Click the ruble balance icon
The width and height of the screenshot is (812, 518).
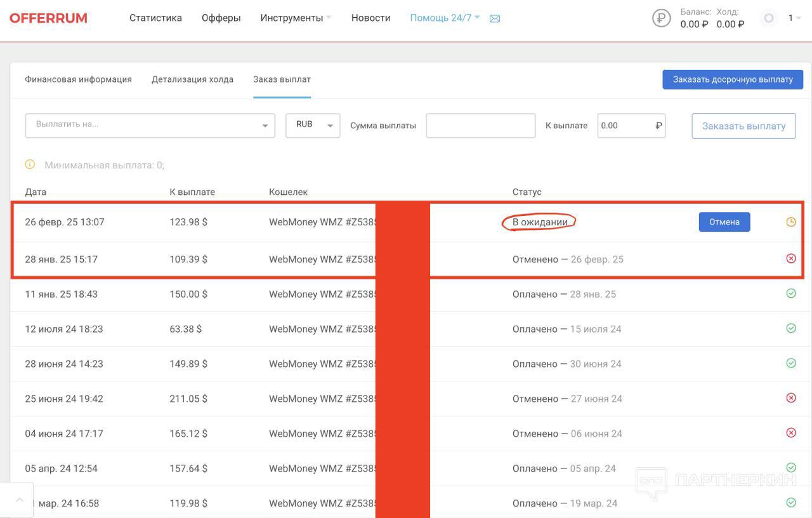click(x=661, y=18)
